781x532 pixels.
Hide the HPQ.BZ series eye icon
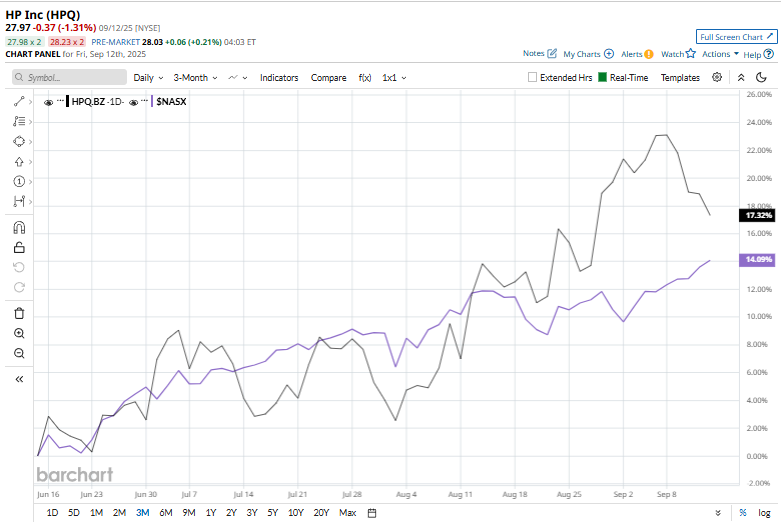[x=48, y=102]
